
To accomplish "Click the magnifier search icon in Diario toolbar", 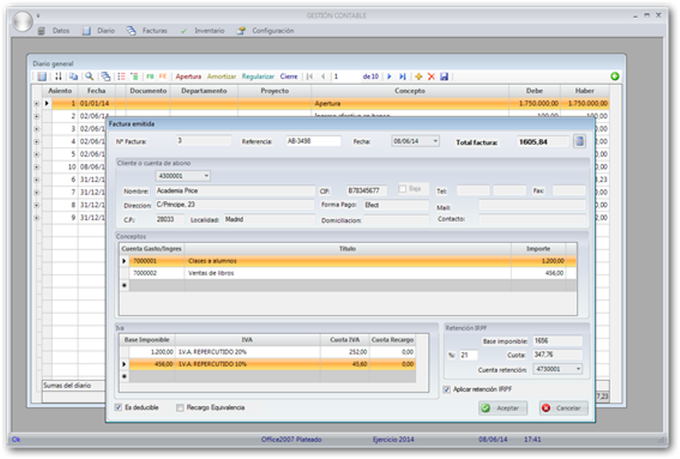I will [x=89, y=76].
